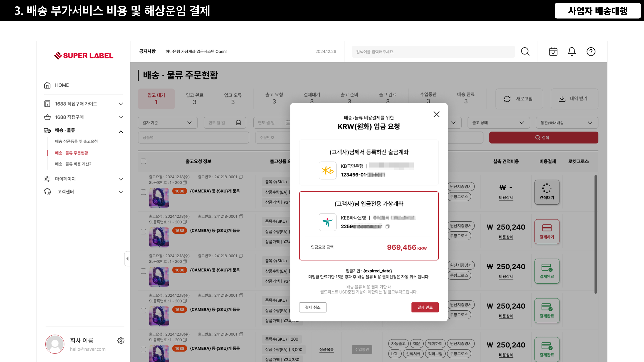Click the first row headphone thumbnail
The width and height of the screenshot is (644, 362).
pos(159,198)
